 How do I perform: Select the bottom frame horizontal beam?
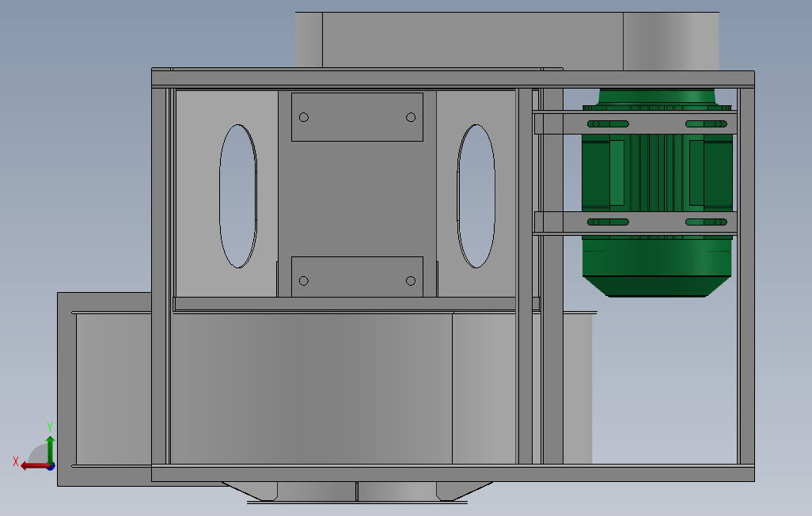pos(453,473)
